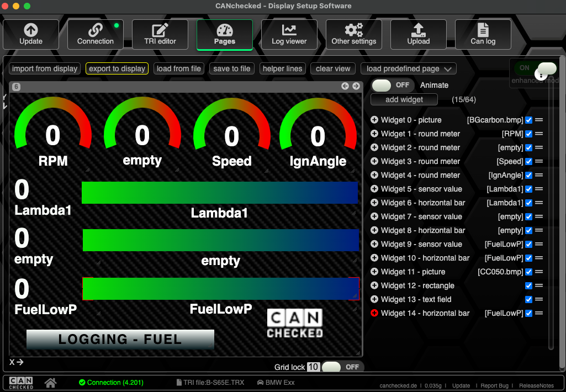Expand Widget 13 - text field plus icon

(x=374, y=299)
